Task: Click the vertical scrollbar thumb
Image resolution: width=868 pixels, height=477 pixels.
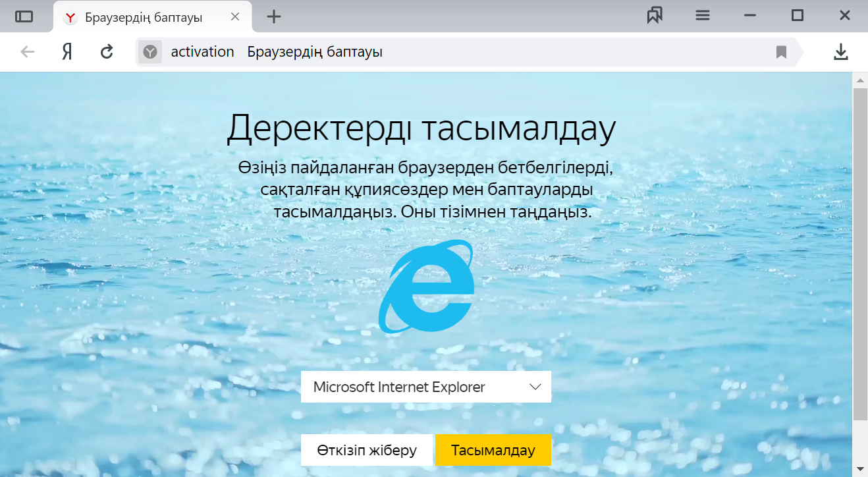Action: 860,254
